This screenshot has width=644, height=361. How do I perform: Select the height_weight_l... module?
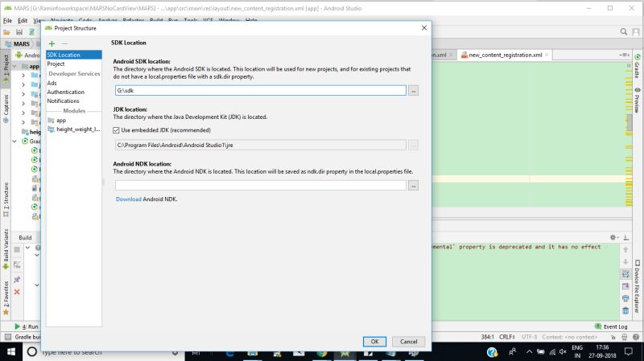click(x=74, y=129)
